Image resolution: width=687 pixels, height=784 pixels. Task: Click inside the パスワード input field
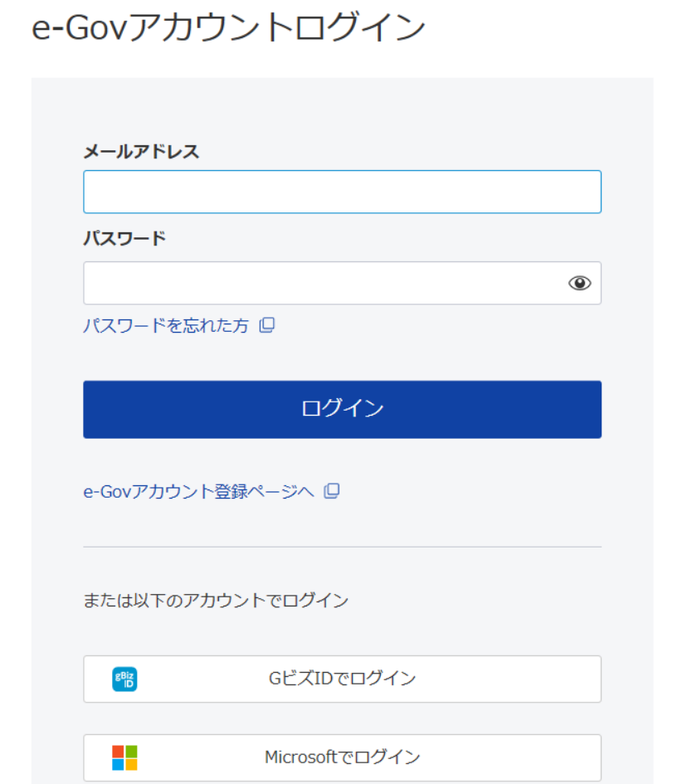pos(332,282)
